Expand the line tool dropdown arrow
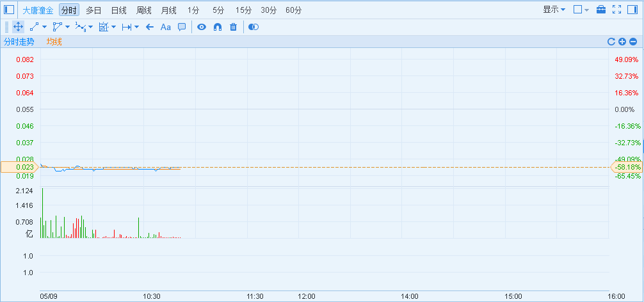The height and width of the screenshot is (302, 644). [x=44, y=27]
